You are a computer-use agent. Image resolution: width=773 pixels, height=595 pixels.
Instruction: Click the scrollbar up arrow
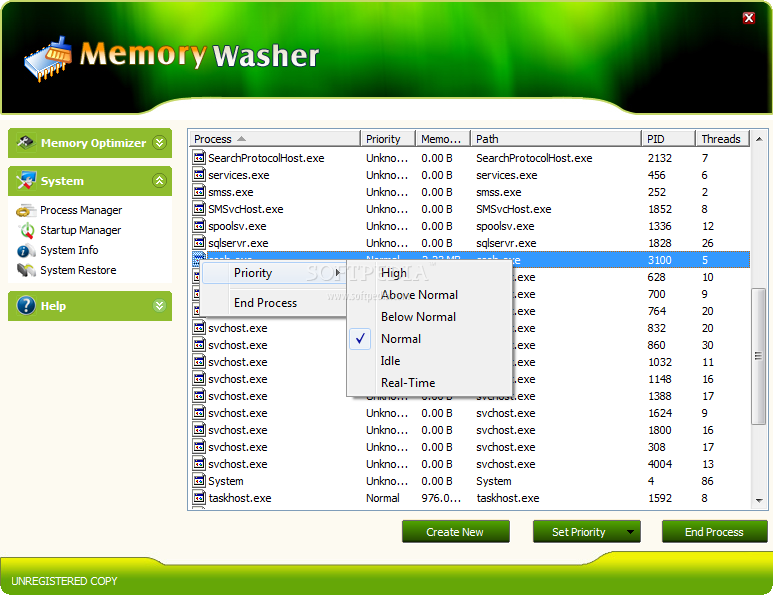point(759,139)
